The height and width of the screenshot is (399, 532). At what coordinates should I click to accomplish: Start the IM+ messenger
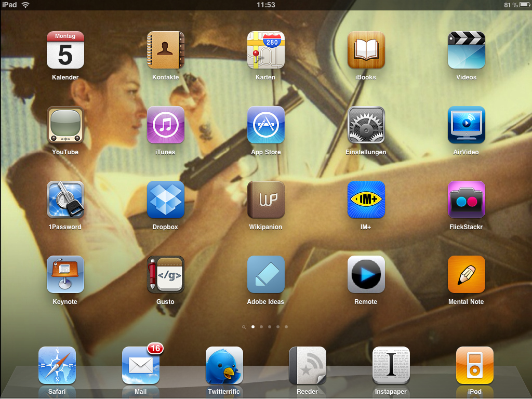point(366,200)
